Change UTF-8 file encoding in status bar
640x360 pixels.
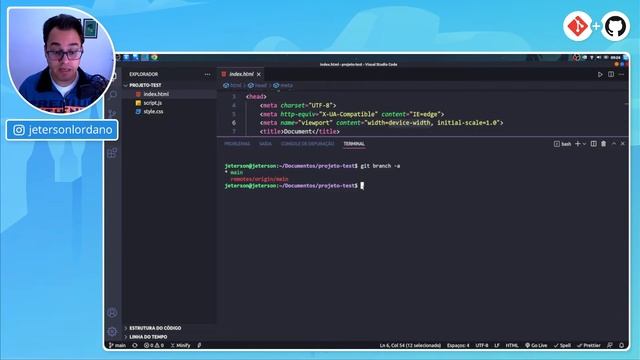(482, 345)
